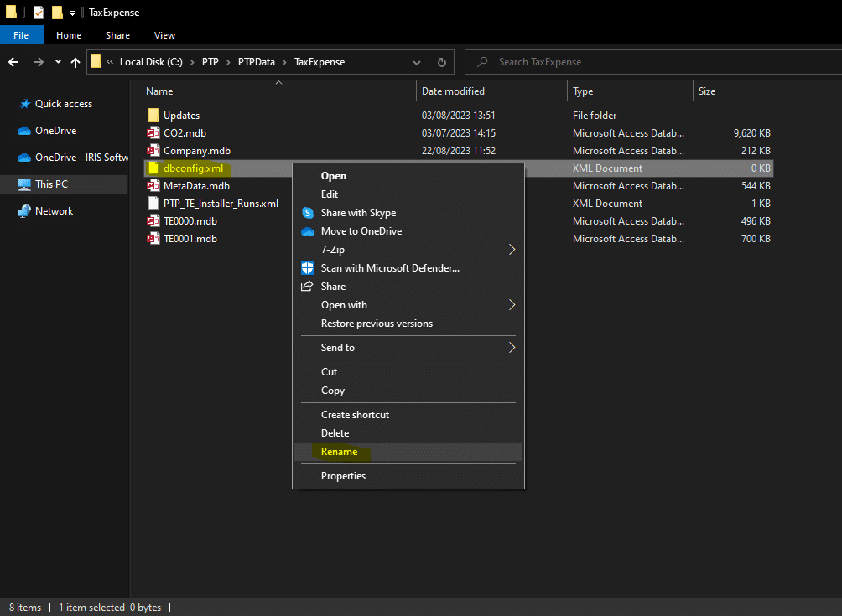Click the magnifier icon in search box
This screenshot has height=616, width=842.
(482, 62)
